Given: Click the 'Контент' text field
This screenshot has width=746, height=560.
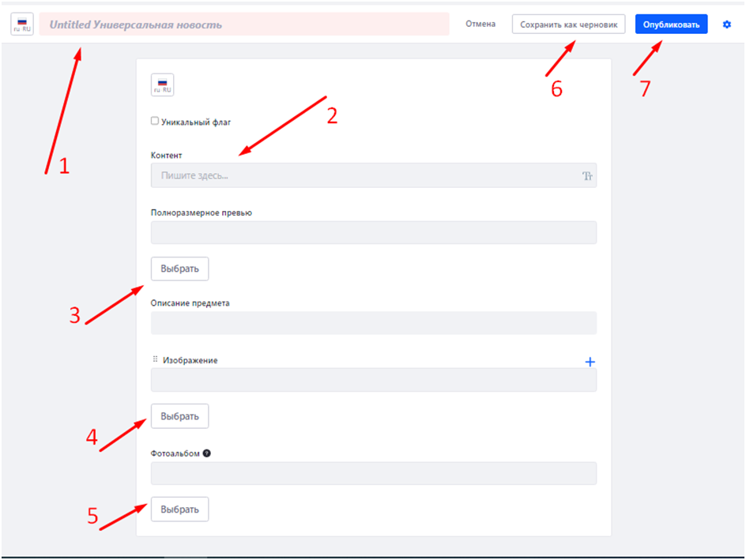Looking at the screenshot, I should [x=364, y=175].
